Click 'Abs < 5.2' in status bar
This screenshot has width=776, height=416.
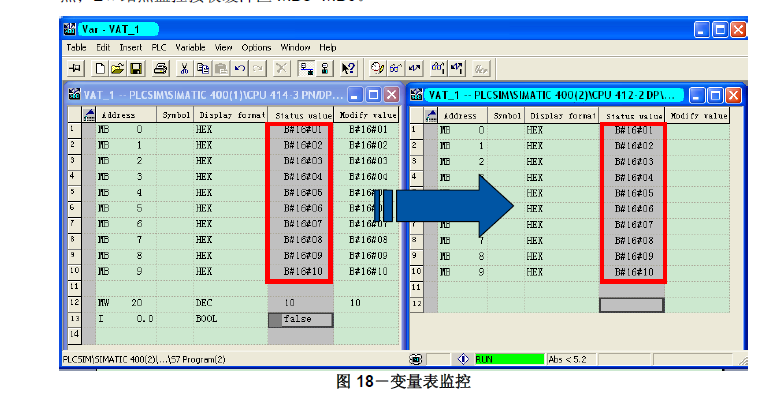567,360
